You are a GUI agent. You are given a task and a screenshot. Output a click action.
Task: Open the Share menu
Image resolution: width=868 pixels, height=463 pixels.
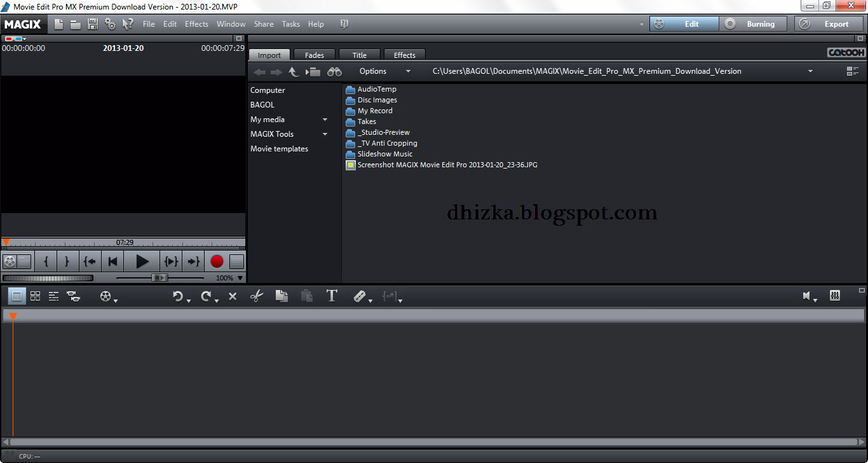(264, 24)
